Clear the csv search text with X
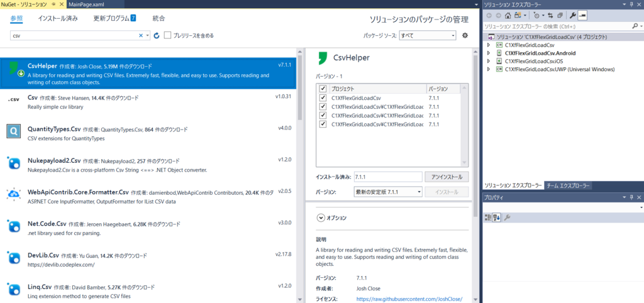Viewport: 644px width, 303px height. [141, 36]
